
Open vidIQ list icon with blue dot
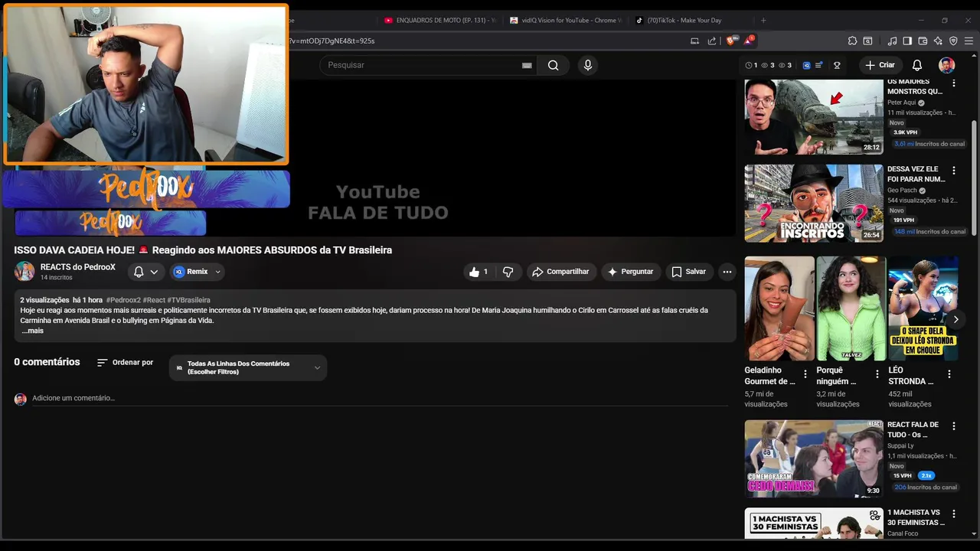(x=819, y=65)
